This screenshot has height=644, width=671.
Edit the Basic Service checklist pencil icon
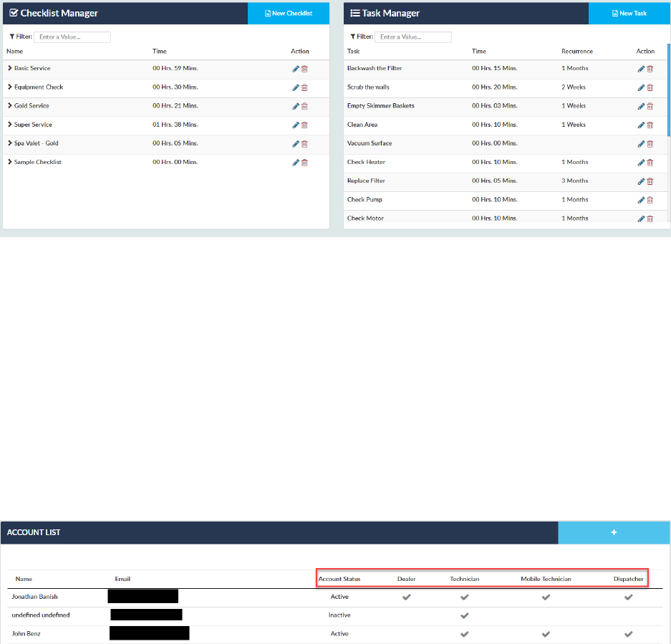point(295,69)
